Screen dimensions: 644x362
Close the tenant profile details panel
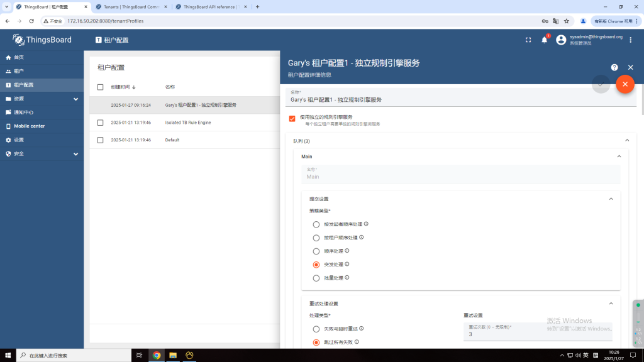click(630, 67)
